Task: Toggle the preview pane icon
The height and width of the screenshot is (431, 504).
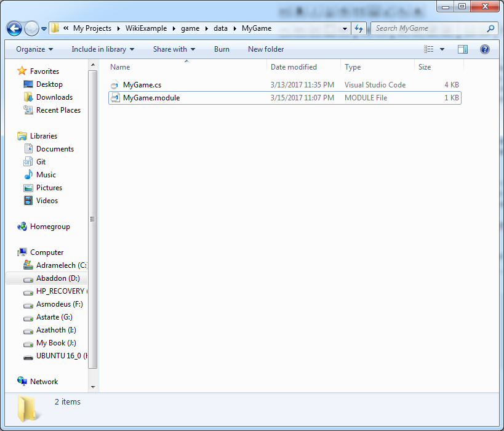Action: (463, 49)
